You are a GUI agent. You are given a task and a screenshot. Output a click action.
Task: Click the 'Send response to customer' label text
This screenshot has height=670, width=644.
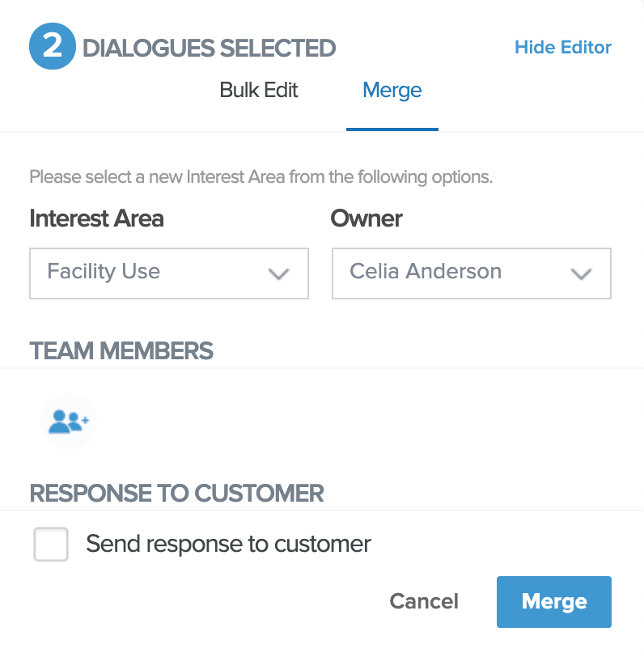228,544
